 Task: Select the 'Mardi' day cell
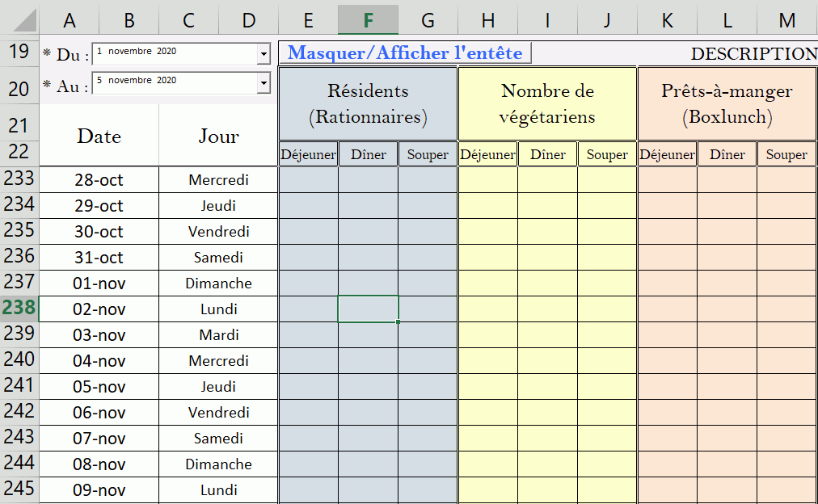pos(218,335)
